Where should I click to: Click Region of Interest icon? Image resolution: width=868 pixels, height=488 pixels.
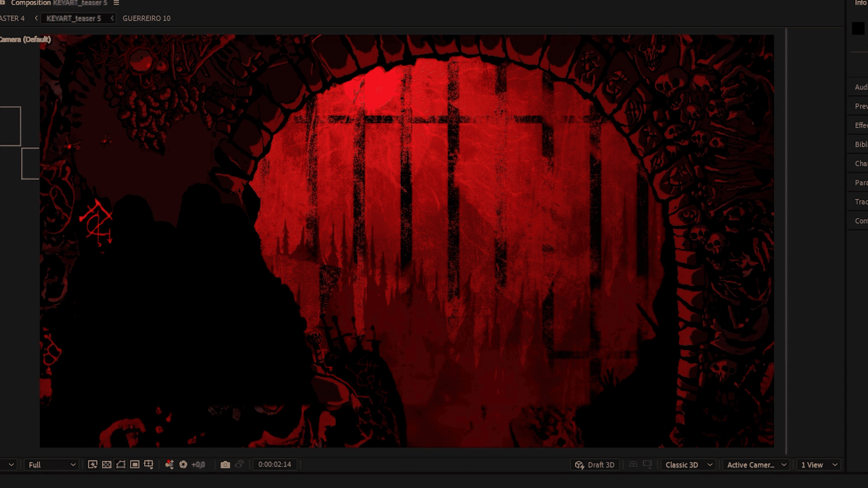135,465
